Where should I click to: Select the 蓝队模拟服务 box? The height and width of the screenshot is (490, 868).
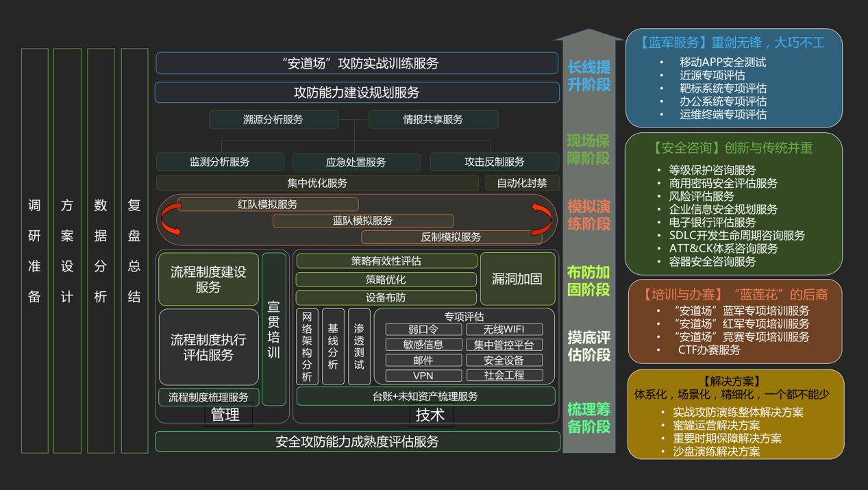click(x=363, y=221)
